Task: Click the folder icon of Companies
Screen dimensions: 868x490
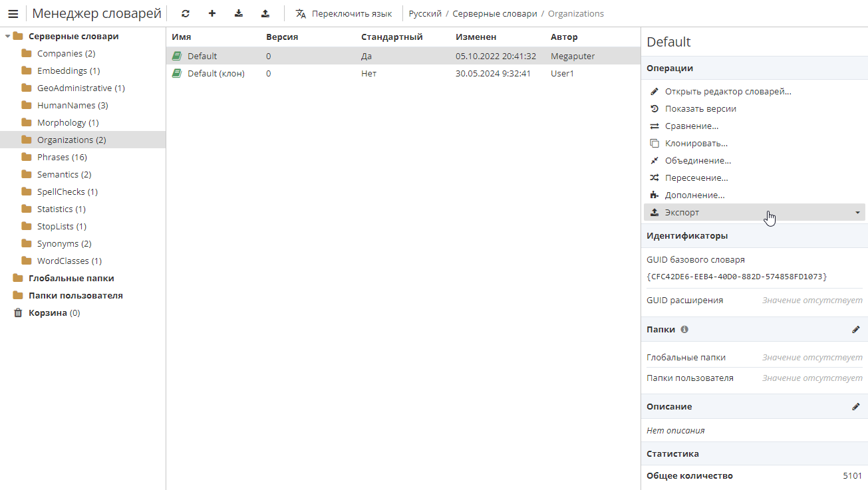Action: pyautogui.click(x=27, y=53)
